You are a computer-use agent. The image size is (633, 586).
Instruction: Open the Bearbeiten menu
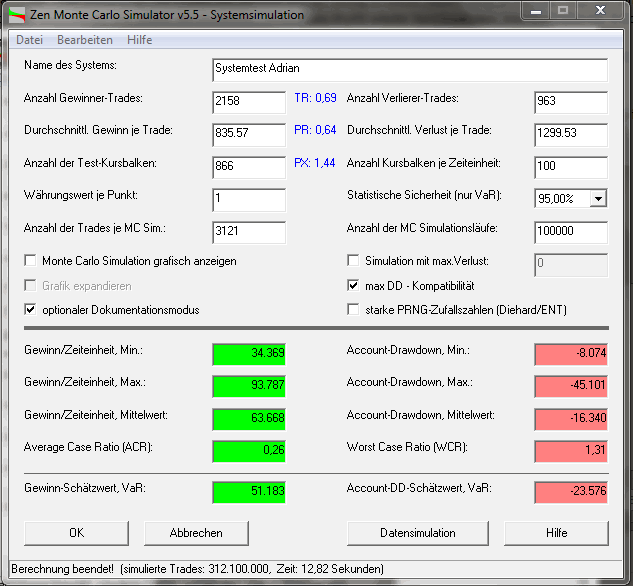pyautogui.click(x=84, y=40)
